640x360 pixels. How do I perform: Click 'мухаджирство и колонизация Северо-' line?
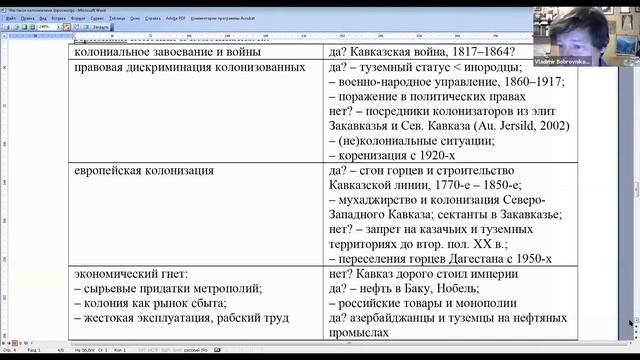point(442,200)
